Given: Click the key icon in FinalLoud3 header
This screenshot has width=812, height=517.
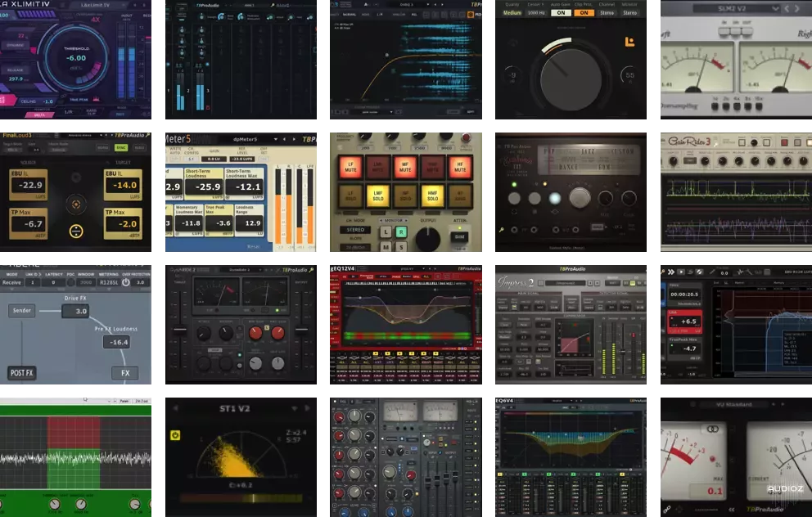Looking at the screenshot, I should pos(148,135).
